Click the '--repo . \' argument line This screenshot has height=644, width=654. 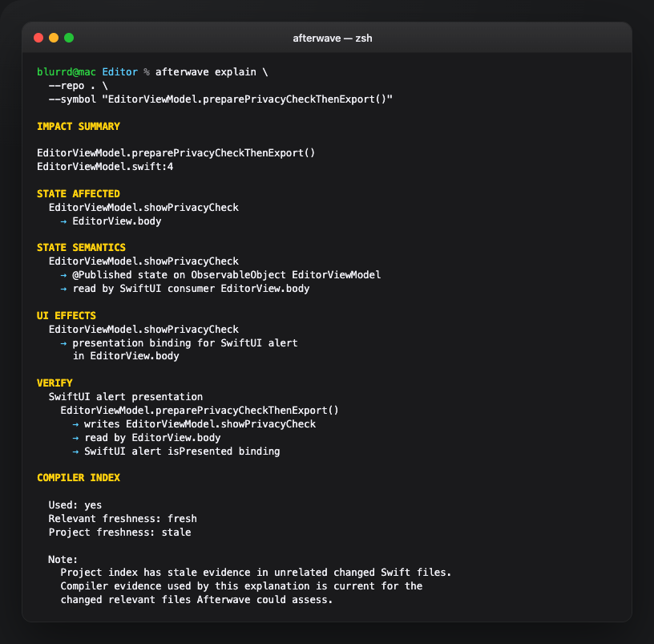point(79,86)
